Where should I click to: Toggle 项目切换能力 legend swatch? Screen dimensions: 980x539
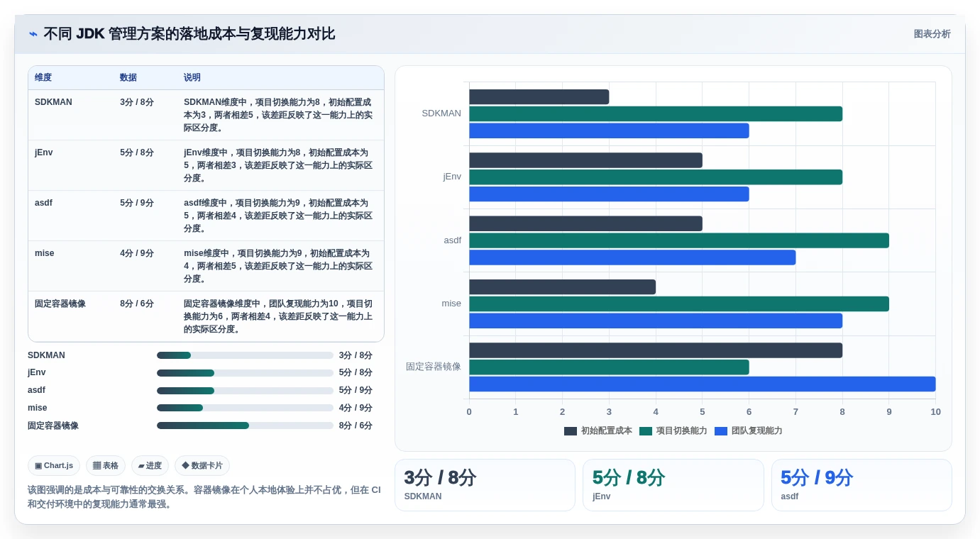(x=646, y=430)
